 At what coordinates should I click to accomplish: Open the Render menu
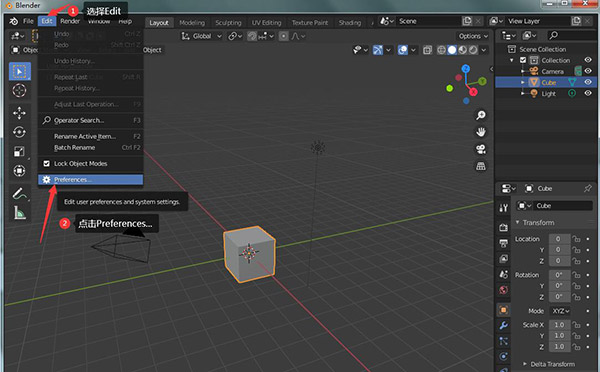click(70, 21)
